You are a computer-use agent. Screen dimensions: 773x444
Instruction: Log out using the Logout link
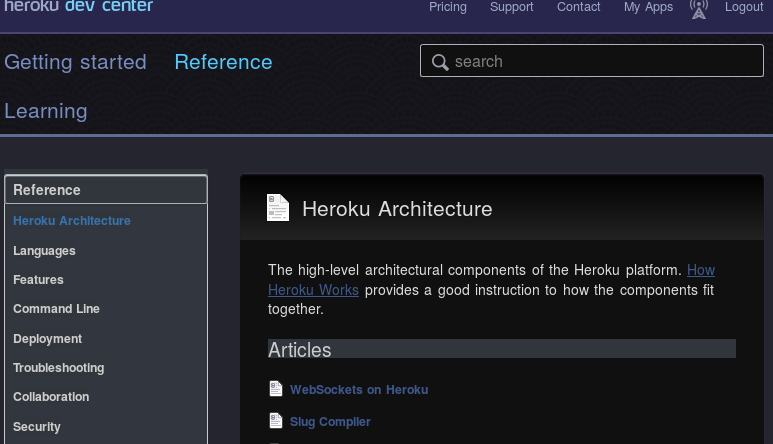click(743, 7)
